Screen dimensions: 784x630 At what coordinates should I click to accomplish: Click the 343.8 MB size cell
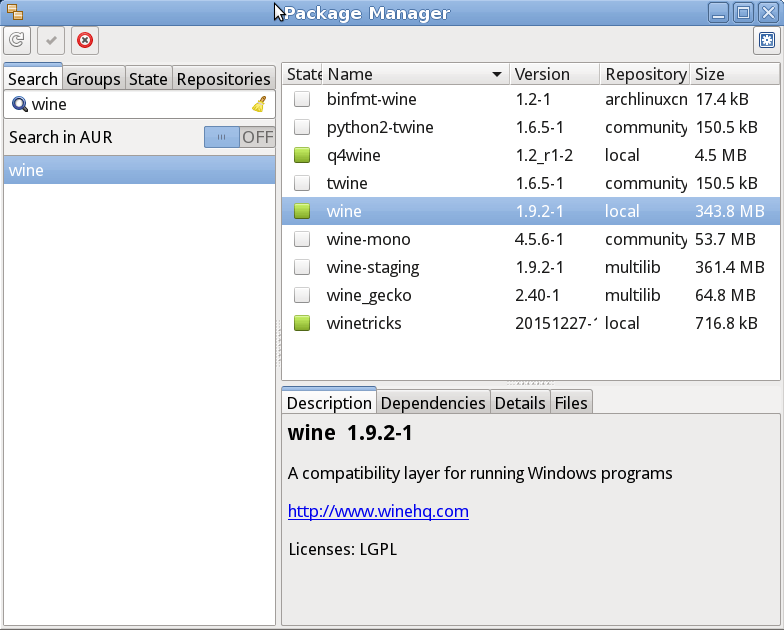pyautogui.click(x=730, y=211)
